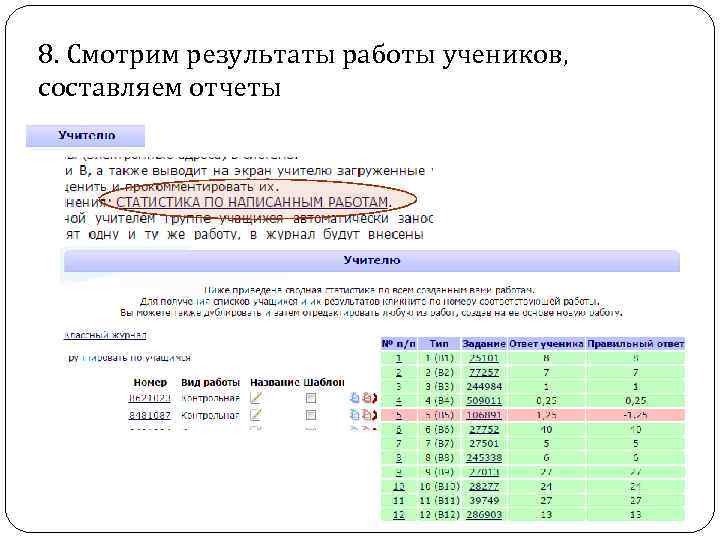Click row number link 10 in results table
Image resolution: width=720 pixels, height=540 pixels.
(x=399, y=486)
